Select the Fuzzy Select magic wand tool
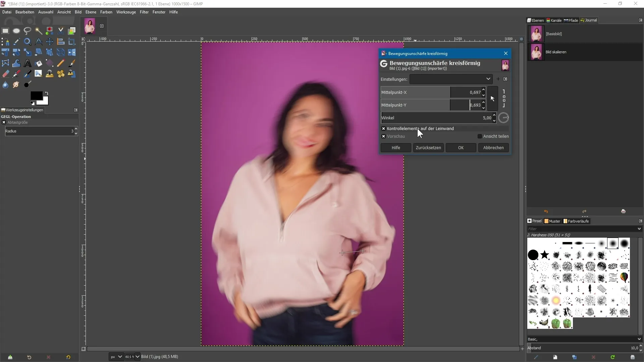 coord(39,31)
